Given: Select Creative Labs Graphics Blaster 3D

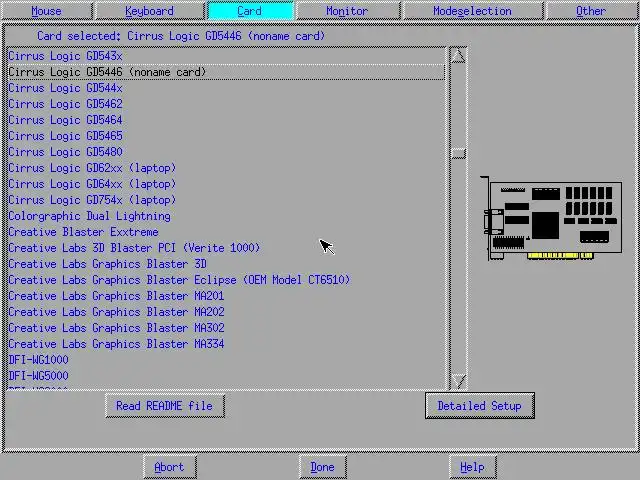Looking at the screenshot, I should (227, 264).
